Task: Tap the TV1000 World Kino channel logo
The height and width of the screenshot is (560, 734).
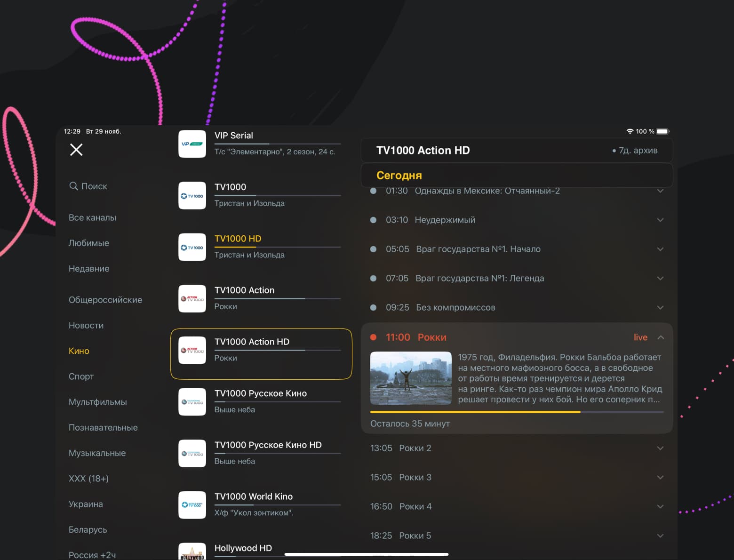Action: pos(192,505)
